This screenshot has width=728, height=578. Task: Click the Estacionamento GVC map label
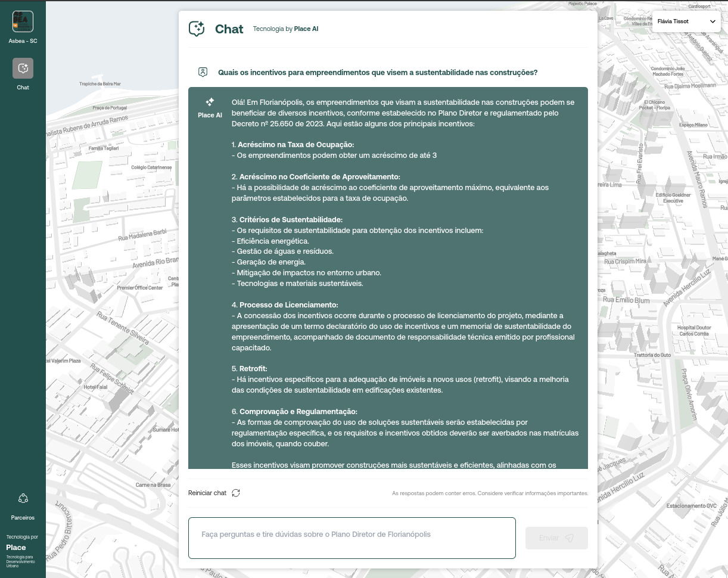click(x=692, y=506)
